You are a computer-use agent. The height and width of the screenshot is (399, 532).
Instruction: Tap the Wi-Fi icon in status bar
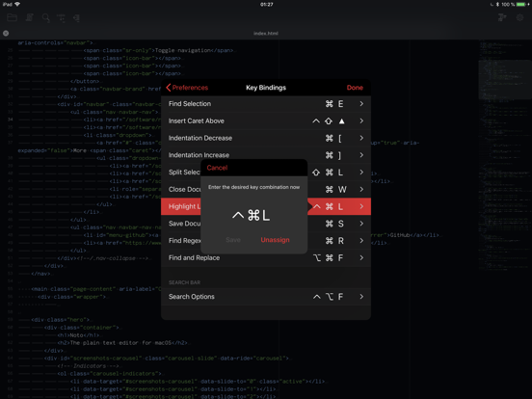tap(17, 4)
